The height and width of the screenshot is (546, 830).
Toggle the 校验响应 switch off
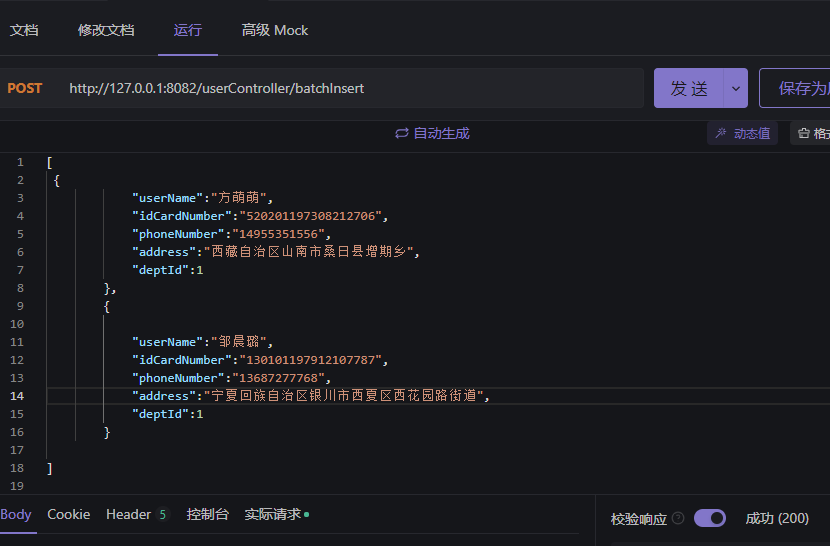(x=709, y=518)
